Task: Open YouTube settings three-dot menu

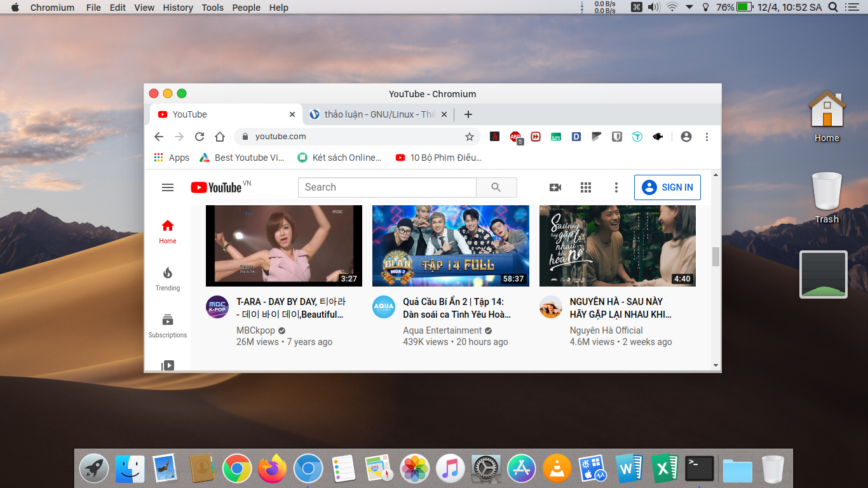Action: point(616,187)
